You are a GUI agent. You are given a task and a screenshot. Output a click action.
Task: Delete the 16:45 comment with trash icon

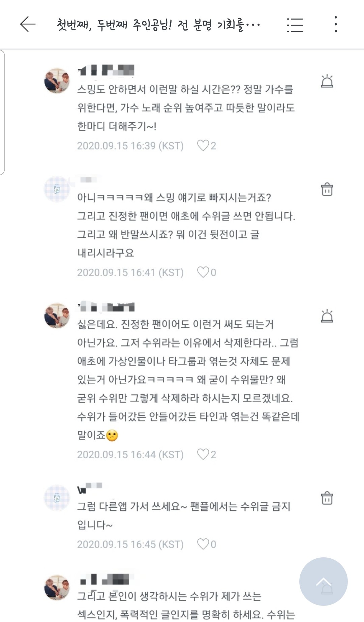(x=327, y=498)
